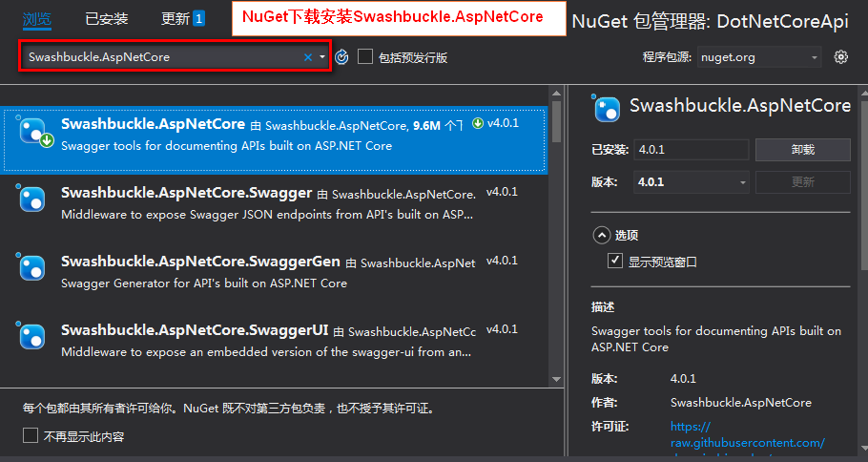Open the package source dropdown nuget.org
This screenshot has width=868, height=462.
click(x=759, y=57)
